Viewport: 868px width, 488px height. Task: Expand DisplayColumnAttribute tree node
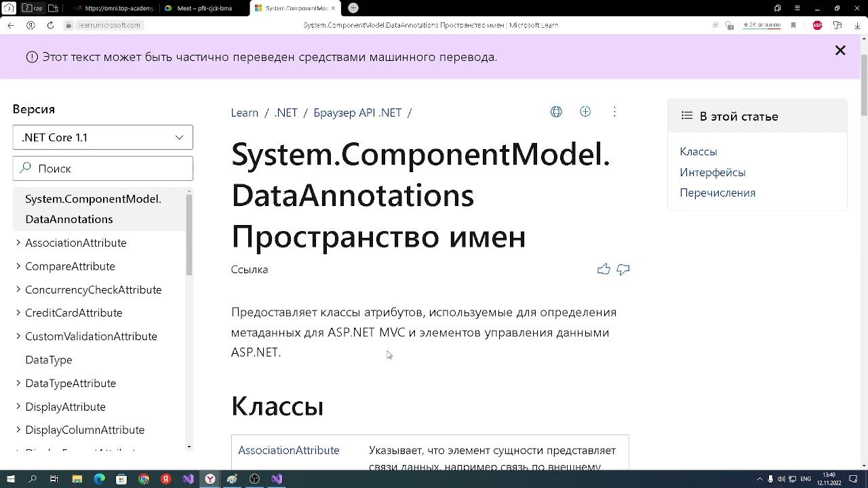coord(18,430)
